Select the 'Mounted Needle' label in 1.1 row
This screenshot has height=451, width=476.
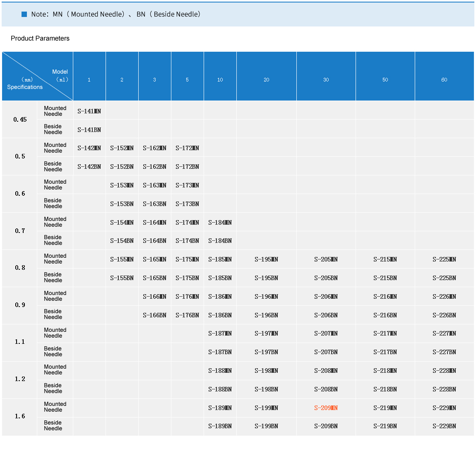coord(55,333)
